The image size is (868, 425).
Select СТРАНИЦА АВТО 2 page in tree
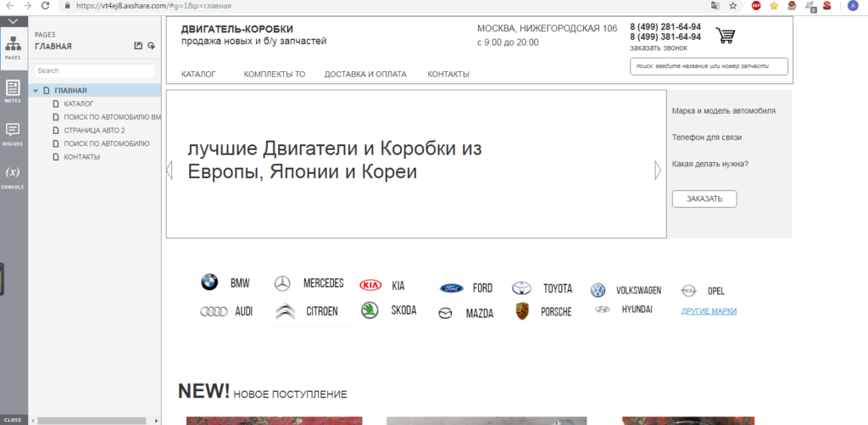(94, 131)
